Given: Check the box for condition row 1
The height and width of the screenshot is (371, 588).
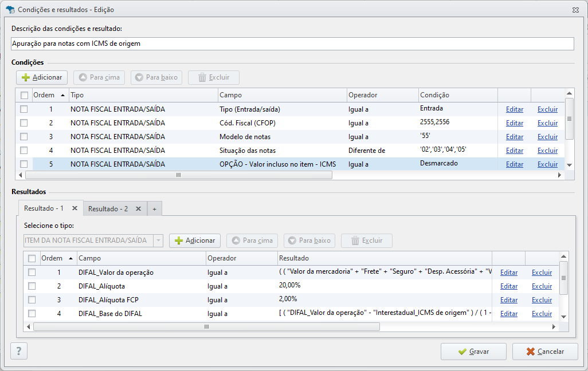Looking at the screenshot, I should pyautogui.click(x=24, y=109).
